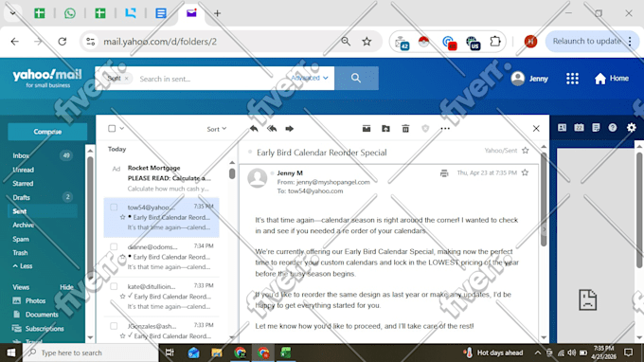Hide the Views section
Screen dimensions: 644x362
(66, 287)
